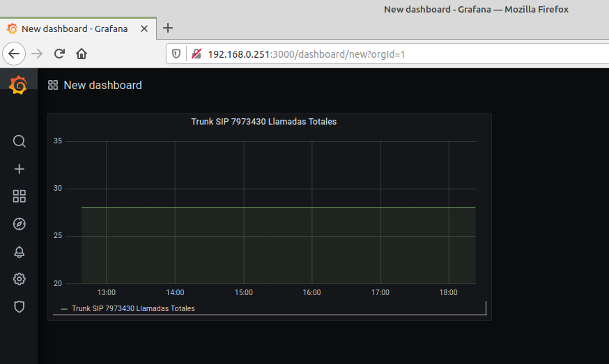Click the green legend color line
The image size is (609, 364).
click(x=64, y=308)
